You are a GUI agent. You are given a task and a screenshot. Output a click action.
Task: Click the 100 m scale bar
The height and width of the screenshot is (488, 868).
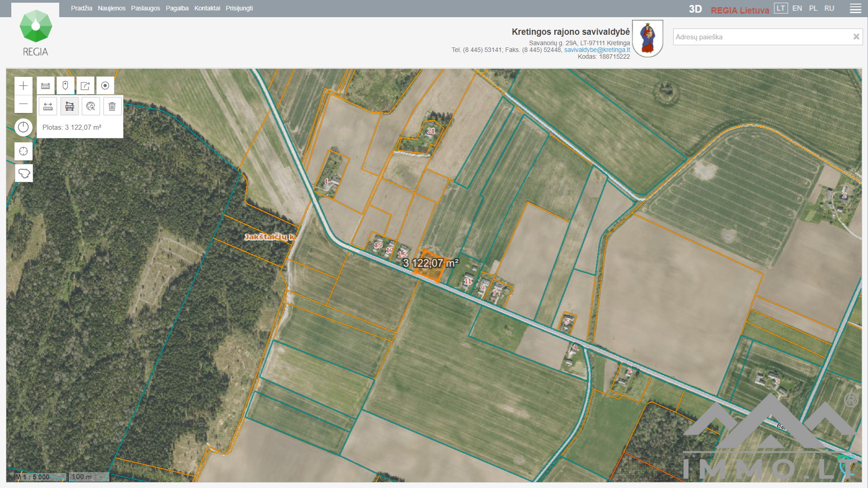(x=89, y=477)
